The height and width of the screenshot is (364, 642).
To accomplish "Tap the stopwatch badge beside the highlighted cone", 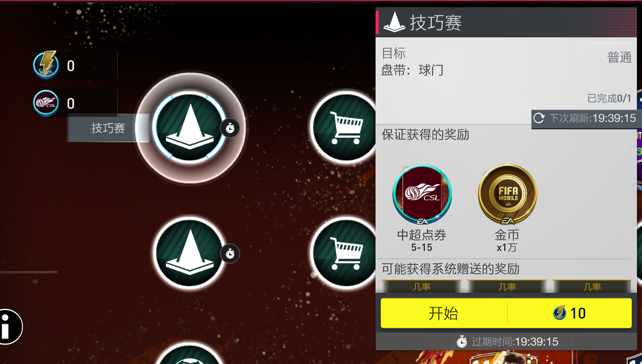I will [230, 129].
